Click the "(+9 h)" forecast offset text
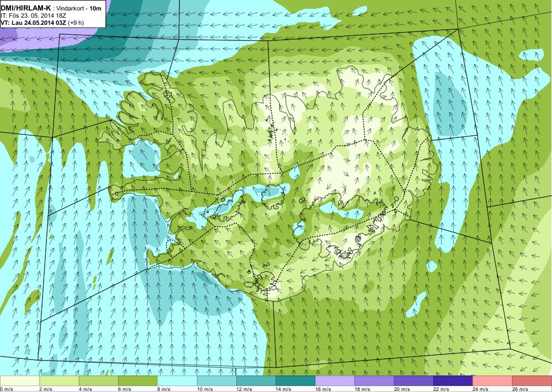Screen dimensions: 552x392 click(76, 23)
